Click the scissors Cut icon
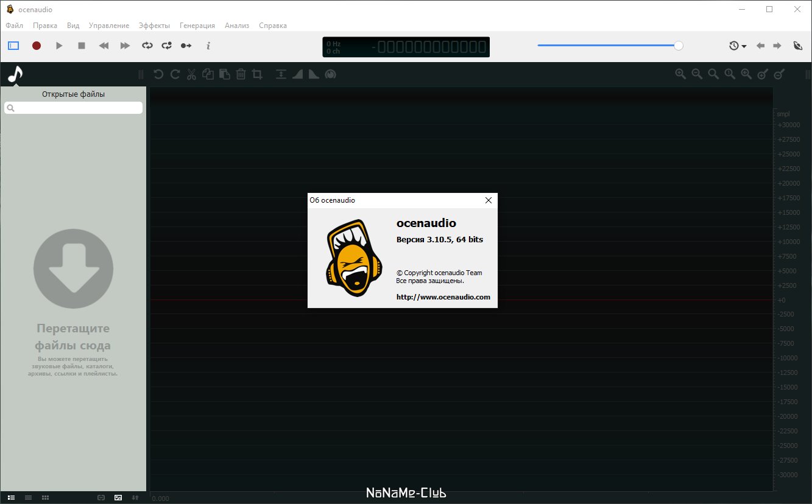The height and width of the screenshot is (504, 812). [191, 74]
